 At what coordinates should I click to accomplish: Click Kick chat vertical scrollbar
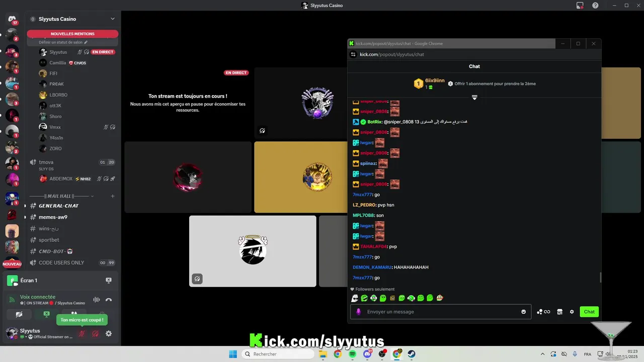[x=600, y=278]
